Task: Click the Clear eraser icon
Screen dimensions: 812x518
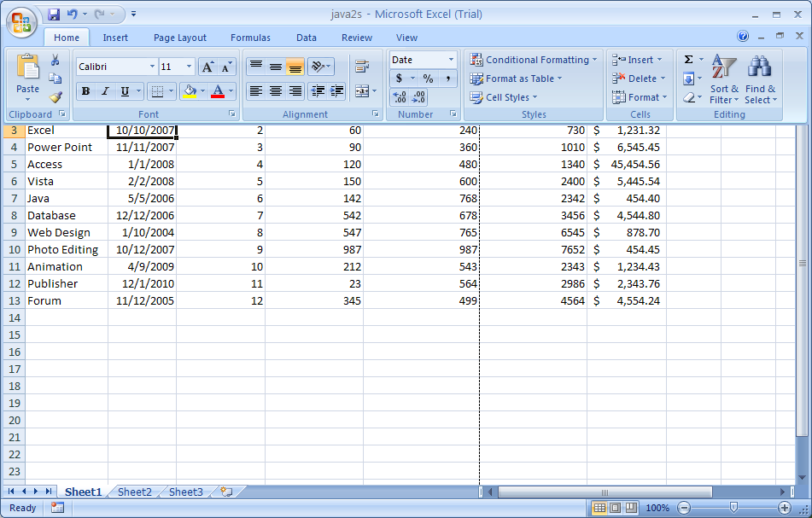Action: tap(689, 97)
